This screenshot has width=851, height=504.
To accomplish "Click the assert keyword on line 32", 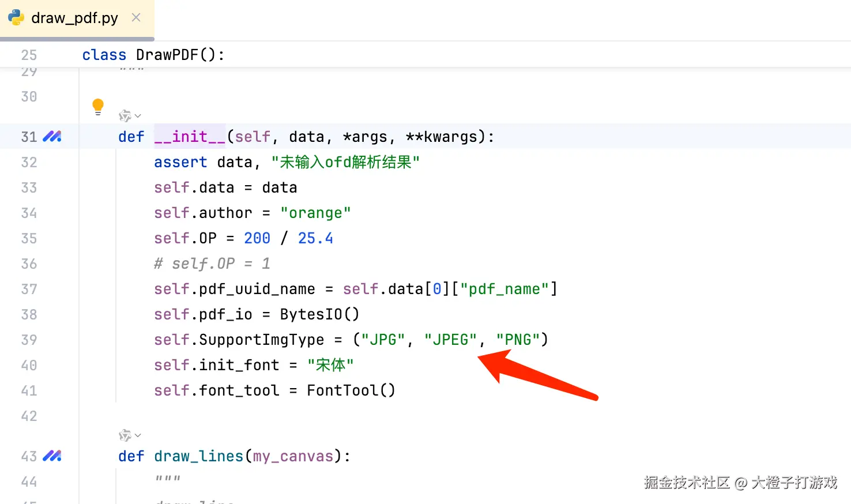I will (180, 162).
